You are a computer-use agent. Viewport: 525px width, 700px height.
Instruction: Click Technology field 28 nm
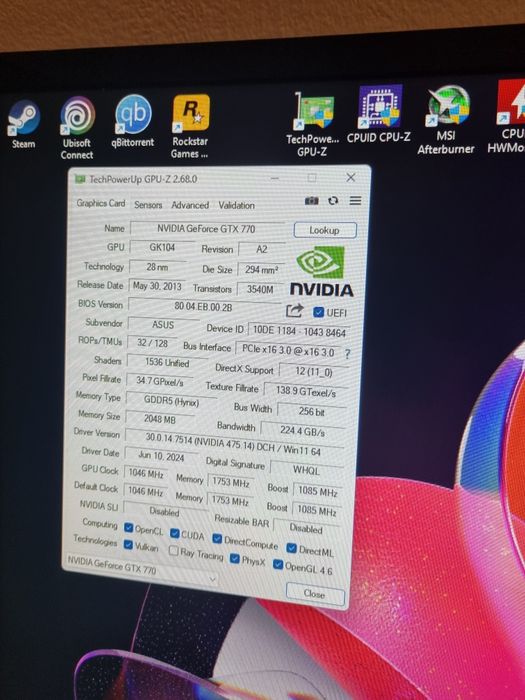pos(157,267)
